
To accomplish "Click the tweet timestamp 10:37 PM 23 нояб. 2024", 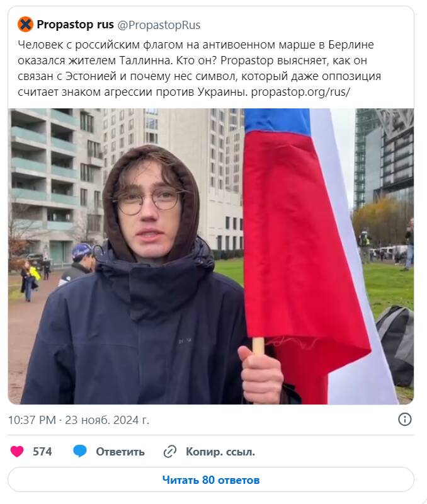I will pos(79,420).
